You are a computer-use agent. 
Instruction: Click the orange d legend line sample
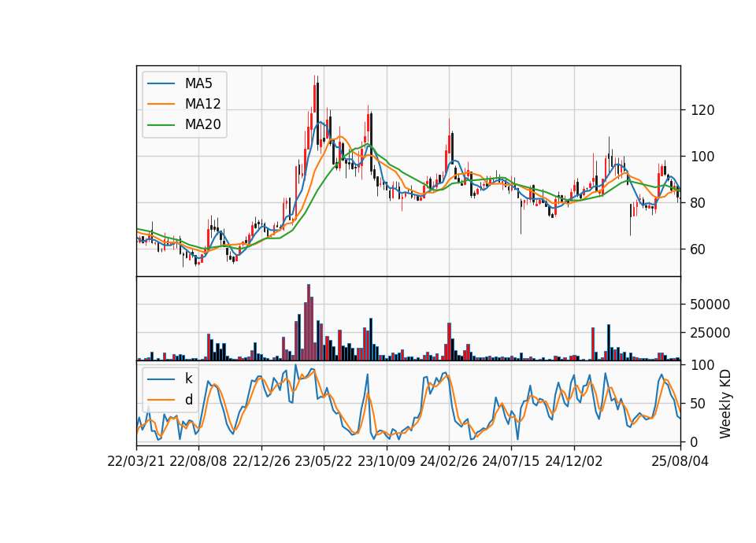click(161, 400)
